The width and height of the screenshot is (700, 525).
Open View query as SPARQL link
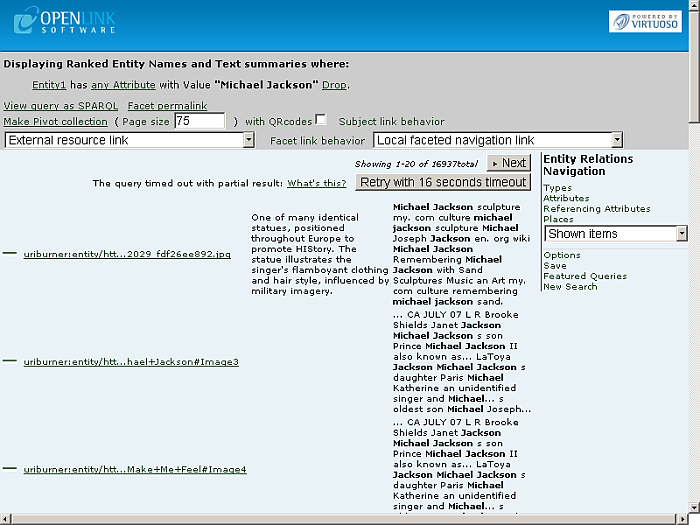point(61,106)
